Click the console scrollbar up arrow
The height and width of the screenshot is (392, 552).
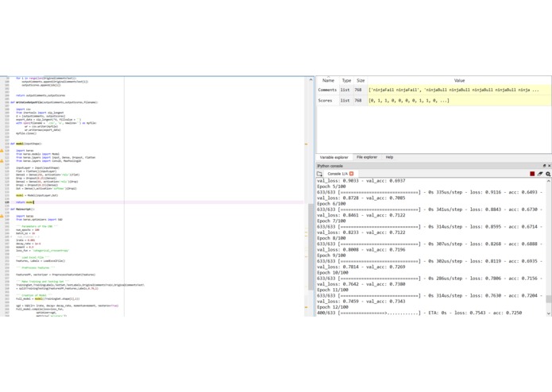[x=549, y=181]
